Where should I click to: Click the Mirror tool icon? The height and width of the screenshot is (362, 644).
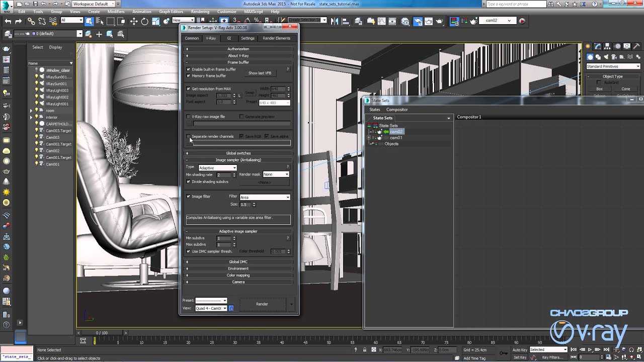pos(334,21)
